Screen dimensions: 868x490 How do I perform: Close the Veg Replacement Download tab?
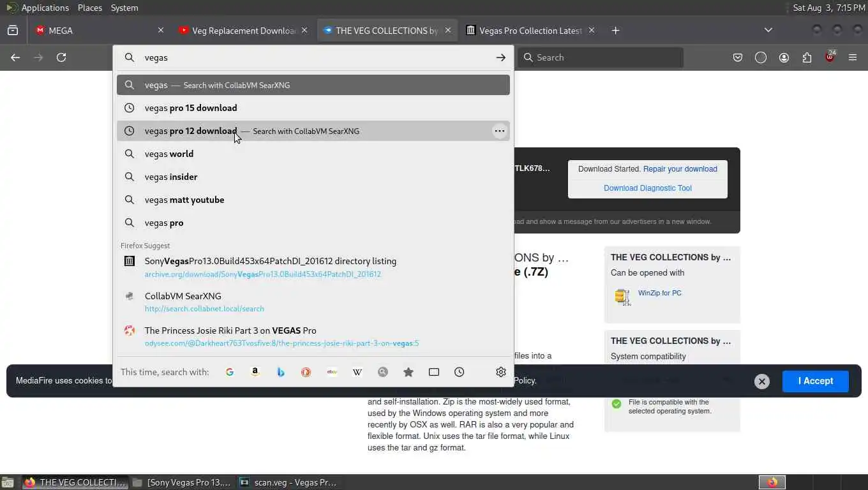[304, 30]
